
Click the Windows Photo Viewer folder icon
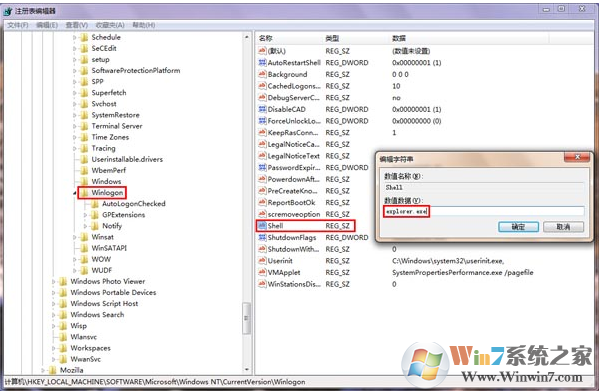pyautogui.click(x=63, y=281)
